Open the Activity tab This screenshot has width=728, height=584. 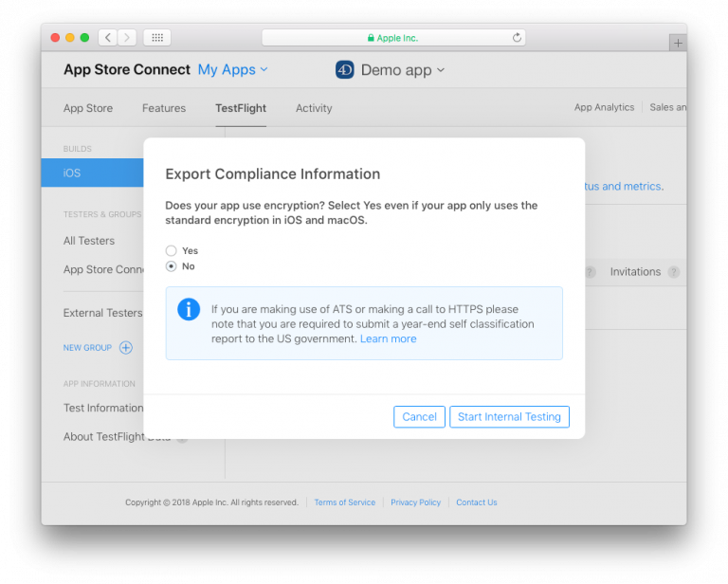click(x=314, y=108)
